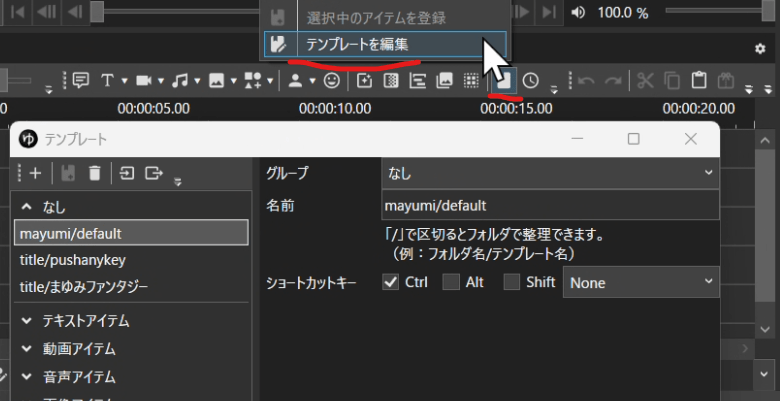Mute audio with the speaker icon
This screenshot has width=780, height=401.
coord(578,12)
